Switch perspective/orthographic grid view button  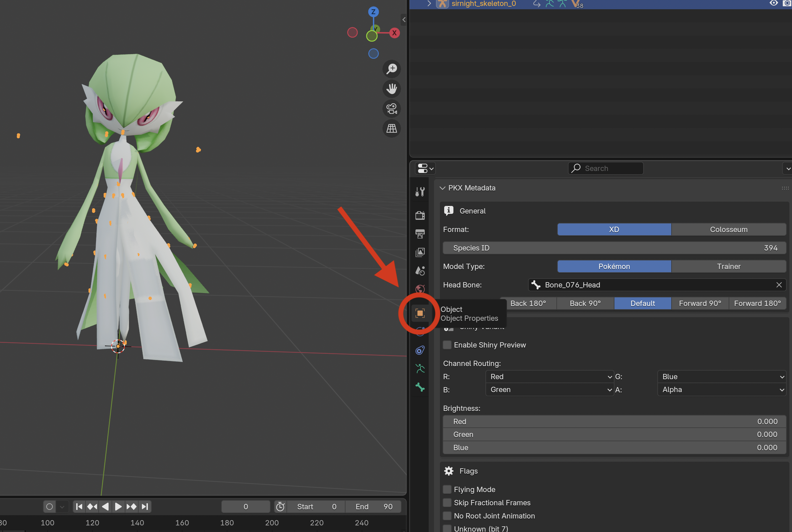(x=392, y=129)
